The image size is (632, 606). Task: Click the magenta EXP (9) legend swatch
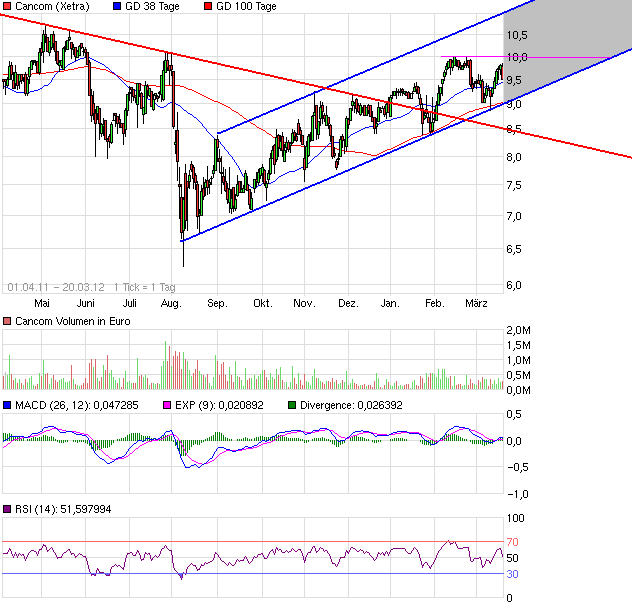pos(167,405)
